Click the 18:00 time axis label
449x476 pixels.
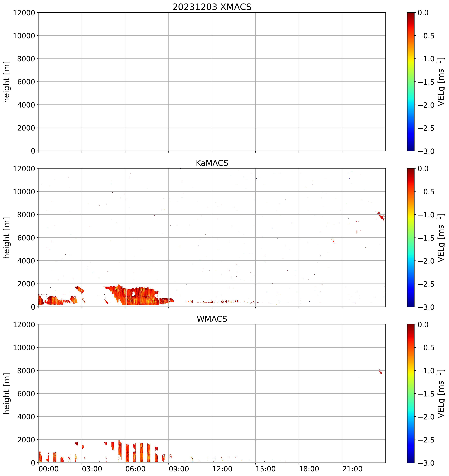pos(309,469)
